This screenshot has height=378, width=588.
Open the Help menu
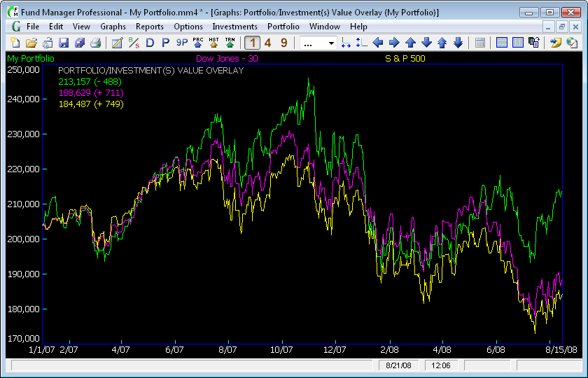pyautogui.click(x=358, y=27)
